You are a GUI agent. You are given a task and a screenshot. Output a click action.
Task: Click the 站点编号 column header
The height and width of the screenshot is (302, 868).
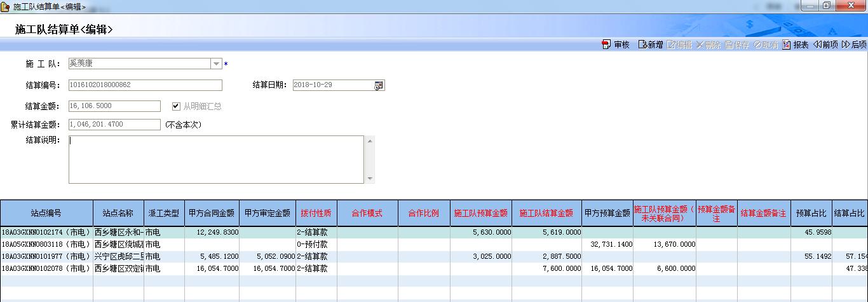(x=46, y=214)
